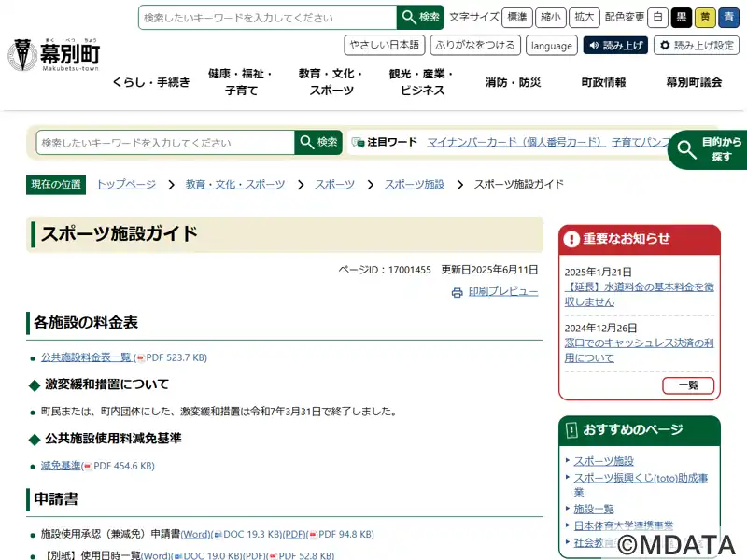Select the yellow color scheme swatch
Screen dimensions: 747x560
705,17
